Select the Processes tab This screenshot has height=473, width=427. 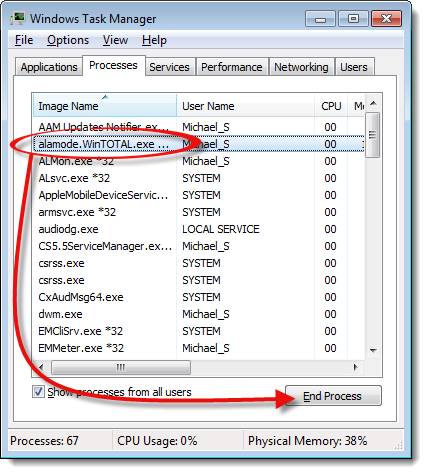click(x=113, y=65)
